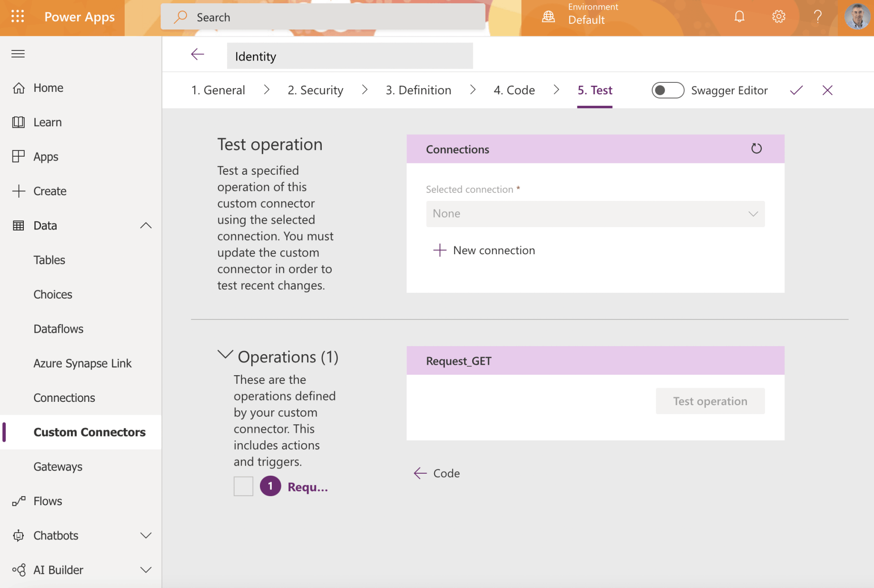Click the Apps label in sidebar
The image size is (874, 588).
click(x=46, y=157)
